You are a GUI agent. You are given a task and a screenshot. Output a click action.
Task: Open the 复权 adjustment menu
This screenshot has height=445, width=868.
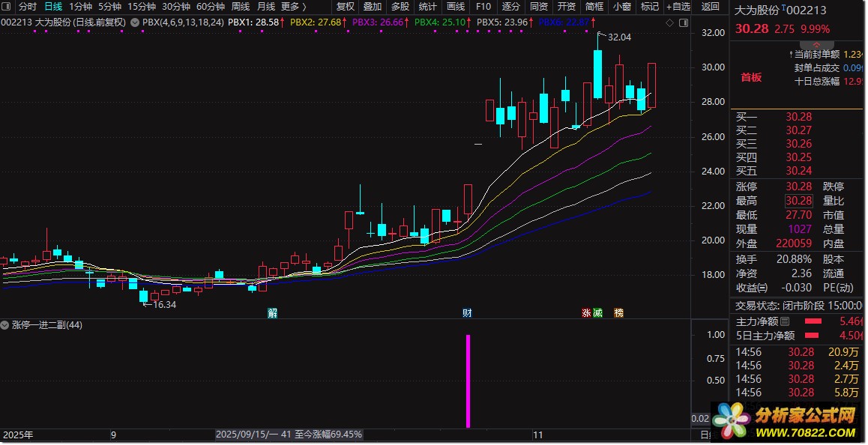[345, 7]
